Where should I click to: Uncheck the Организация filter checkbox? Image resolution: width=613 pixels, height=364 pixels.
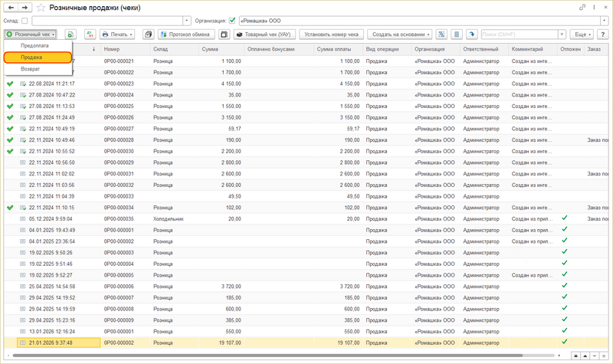click(x=232, y=21)
